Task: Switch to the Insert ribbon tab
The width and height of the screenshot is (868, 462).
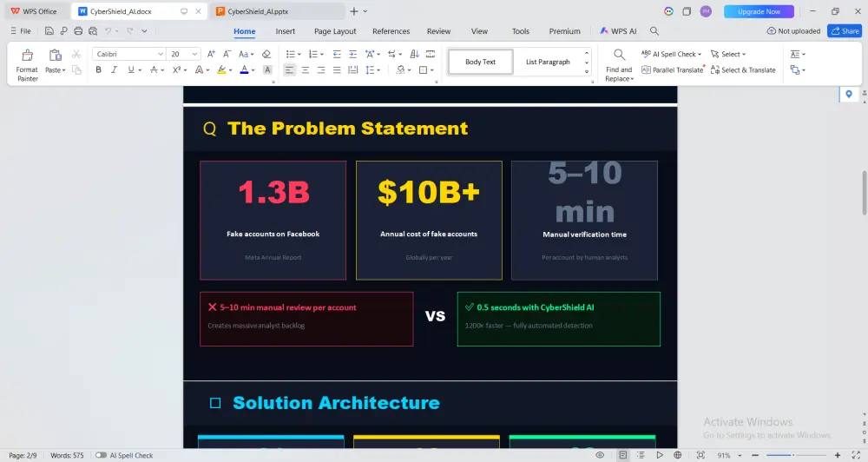Action: coord(285,31)
